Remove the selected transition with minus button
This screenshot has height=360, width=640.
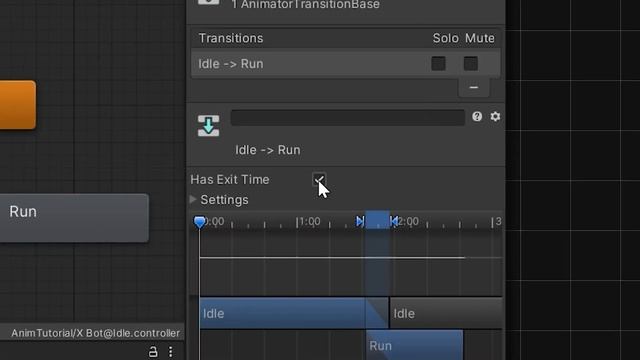click(473, 87)
